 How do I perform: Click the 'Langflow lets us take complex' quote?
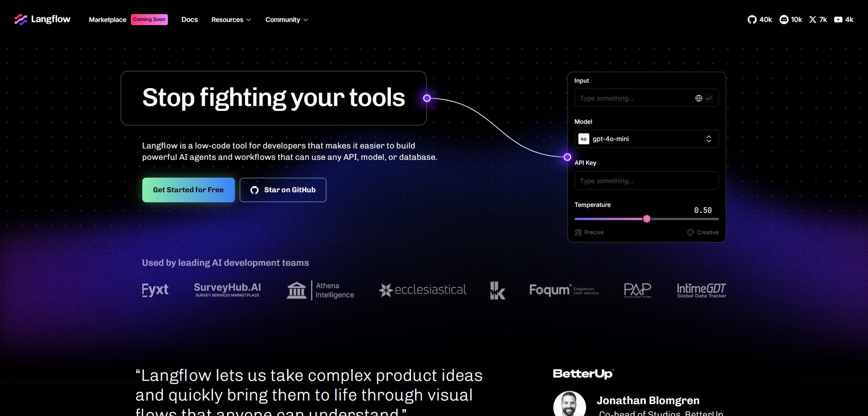tap(309, 393)
